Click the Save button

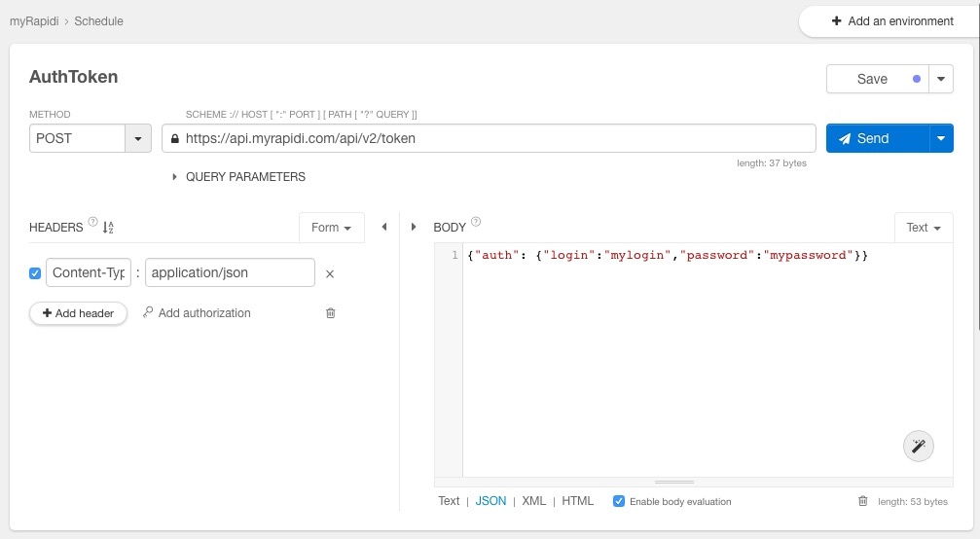click(x=878, y=80)
